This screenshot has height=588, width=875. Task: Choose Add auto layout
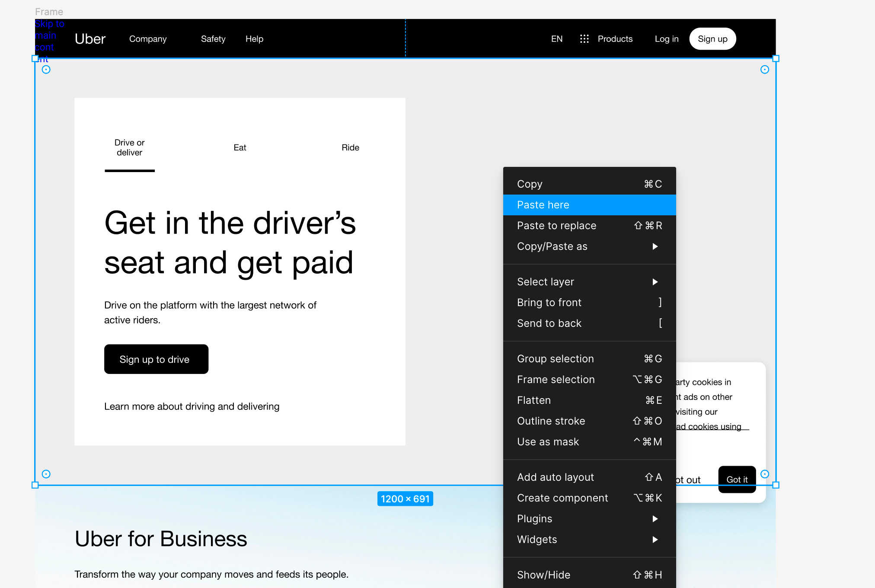pos(590,477)
